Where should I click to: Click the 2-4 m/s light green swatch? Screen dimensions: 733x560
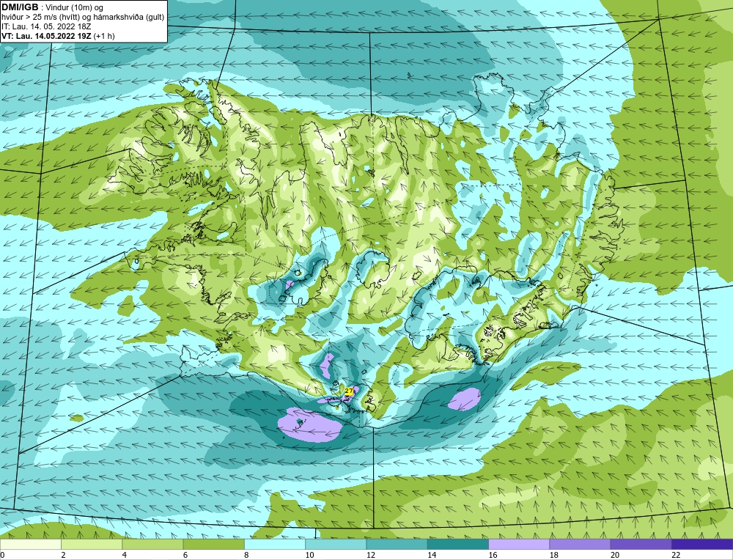tap(92, 544)
